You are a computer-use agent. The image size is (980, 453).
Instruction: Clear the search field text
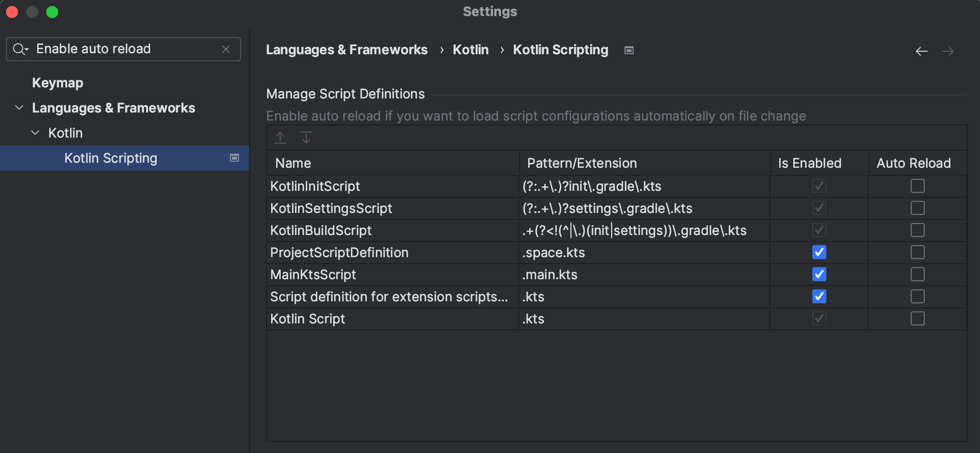(x=226, y=49)
